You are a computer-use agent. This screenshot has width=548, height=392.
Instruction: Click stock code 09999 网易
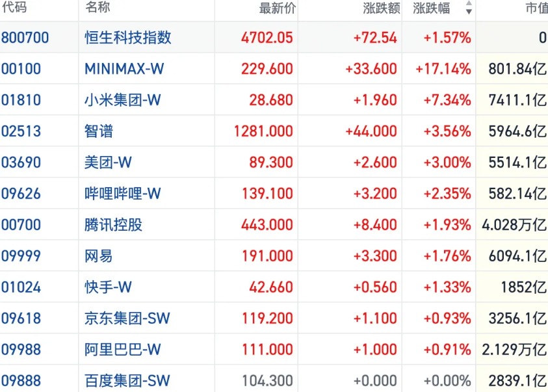tap(21, 256)
